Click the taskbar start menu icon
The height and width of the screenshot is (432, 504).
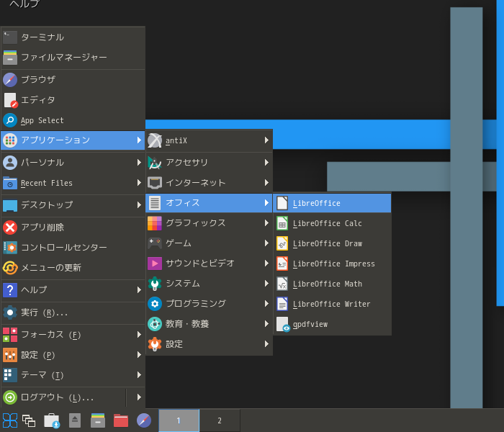tap(10, 420)
